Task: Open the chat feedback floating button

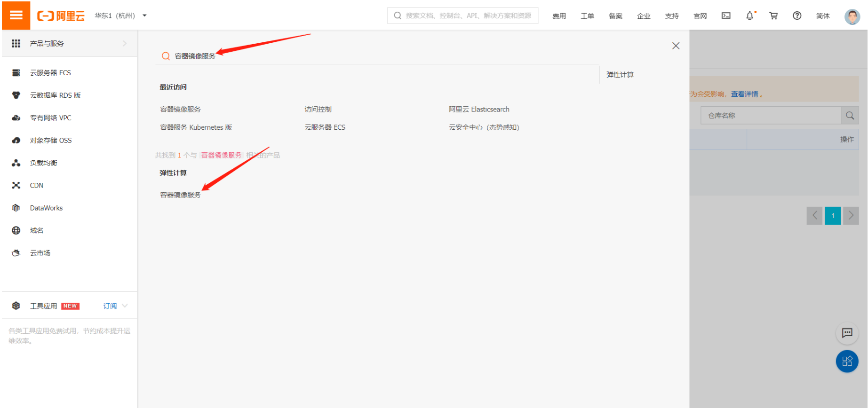Action: [847, 333]
